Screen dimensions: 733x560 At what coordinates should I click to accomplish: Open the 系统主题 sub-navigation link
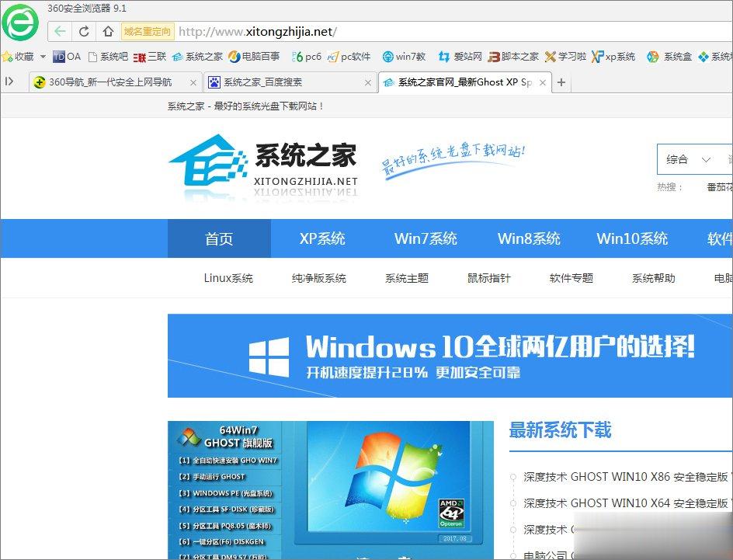pyautogui.click(x=407, y=278)
